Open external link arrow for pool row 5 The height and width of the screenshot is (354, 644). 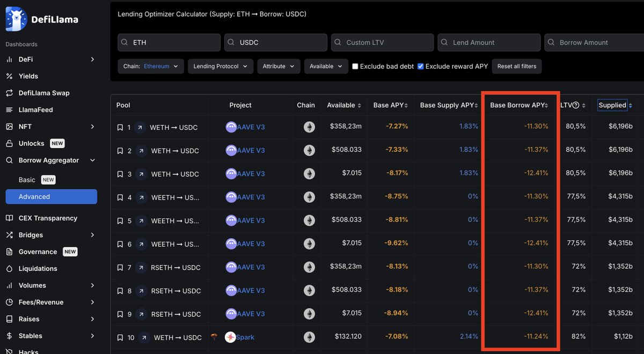(x=140, y=221)
